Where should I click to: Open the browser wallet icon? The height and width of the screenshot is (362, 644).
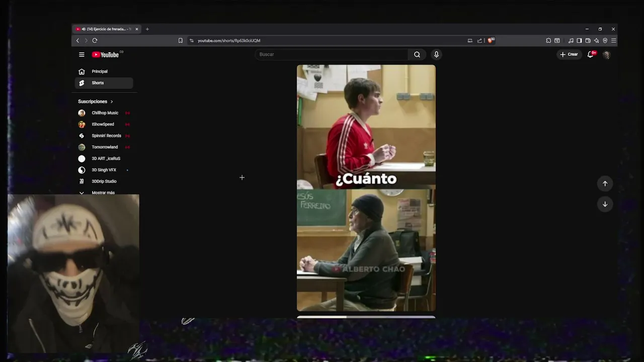[x=588, y=40]
